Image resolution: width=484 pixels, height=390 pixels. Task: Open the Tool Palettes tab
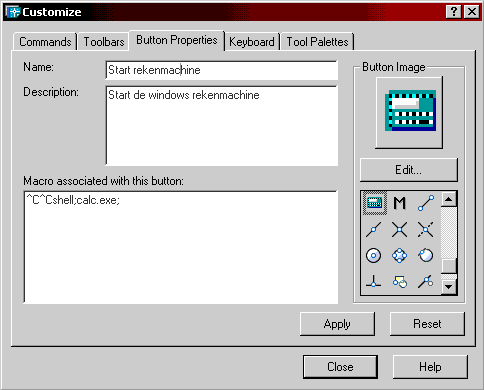317,42
